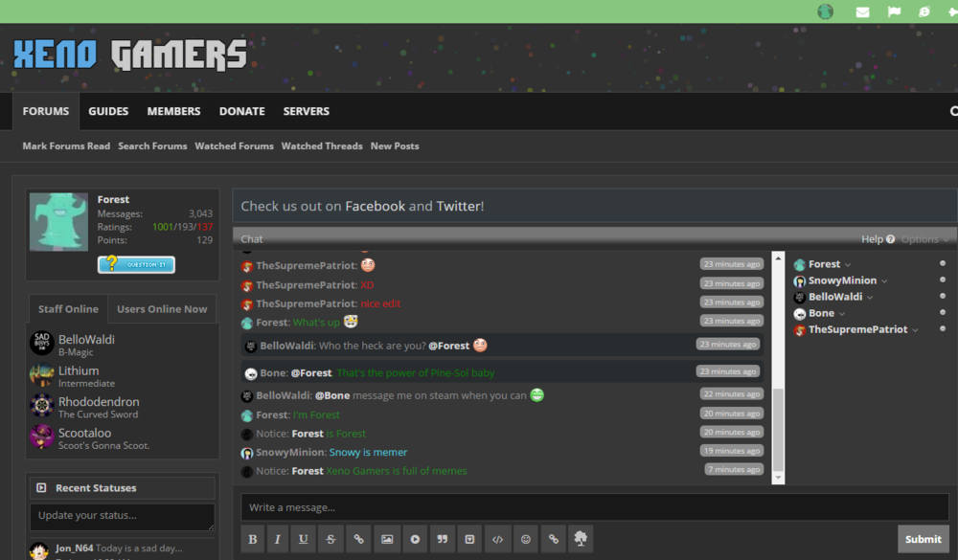Open the Members tab

pos(173,111)
